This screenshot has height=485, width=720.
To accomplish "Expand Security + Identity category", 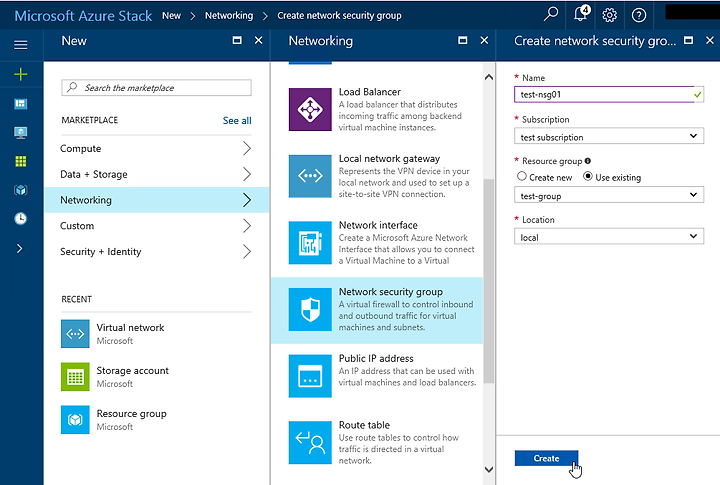I will point(156,251).
